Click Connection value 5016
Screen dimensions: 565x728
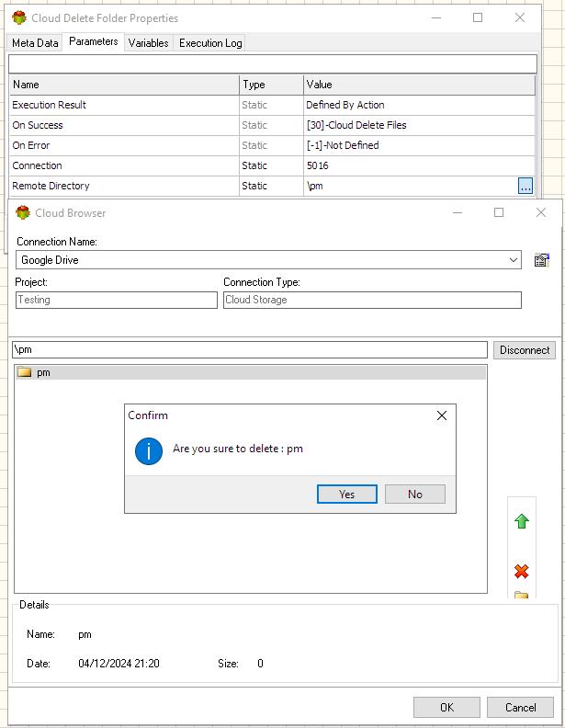click(317, 165)
